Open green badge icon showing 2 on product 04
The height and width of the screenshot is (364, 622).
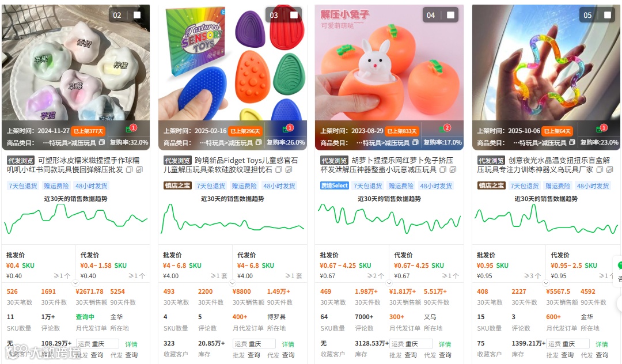[444, 129]
